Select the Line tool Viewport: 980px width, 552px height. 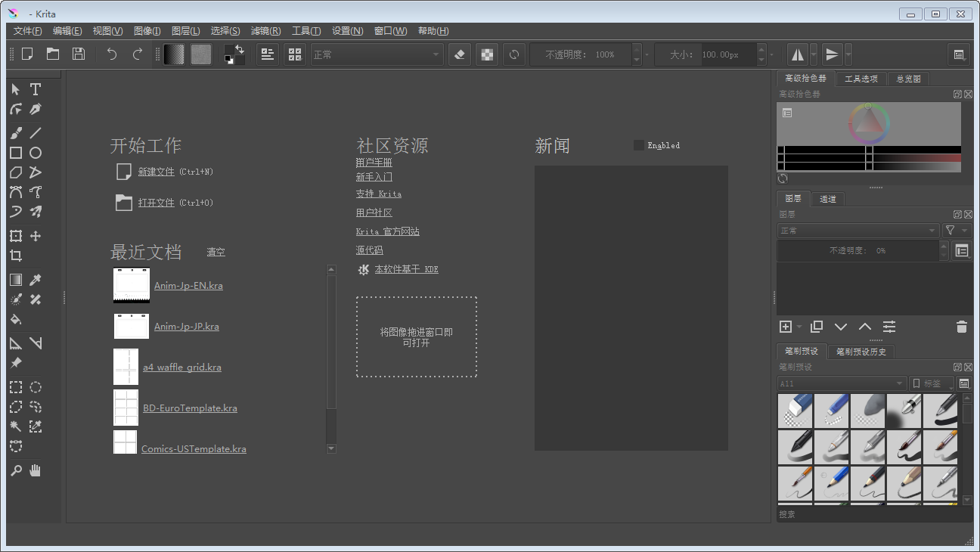pyautogui.click(x=36, y=132)
